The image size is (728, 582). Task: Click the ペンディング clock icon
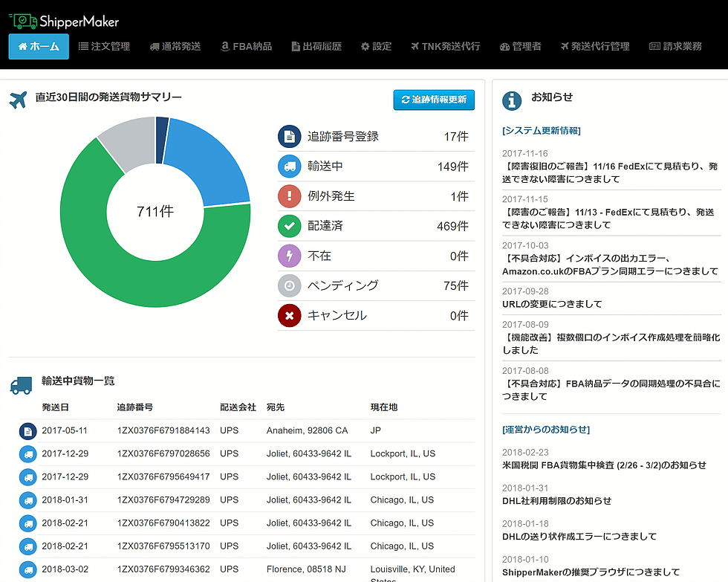tap(289, 285)
